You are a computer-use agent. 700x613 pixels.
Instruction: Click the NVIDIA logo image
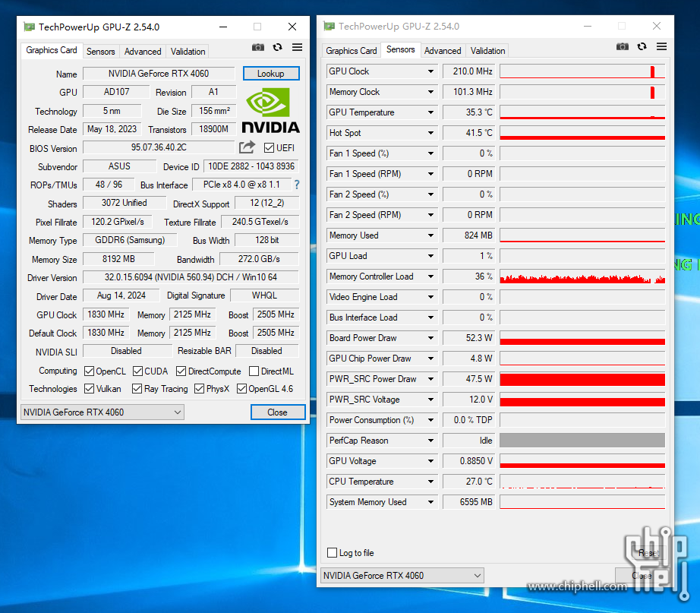click(x=270, y=110)
